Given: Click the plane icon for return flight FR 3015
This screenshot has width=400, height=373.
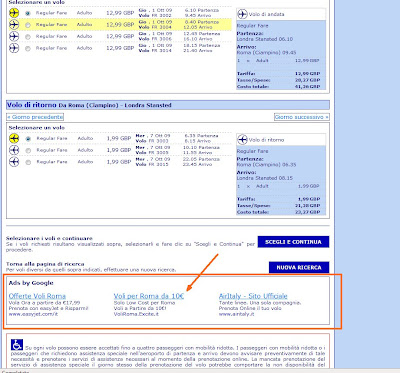Looking at the screenshot, I should [x=14, y=162].
